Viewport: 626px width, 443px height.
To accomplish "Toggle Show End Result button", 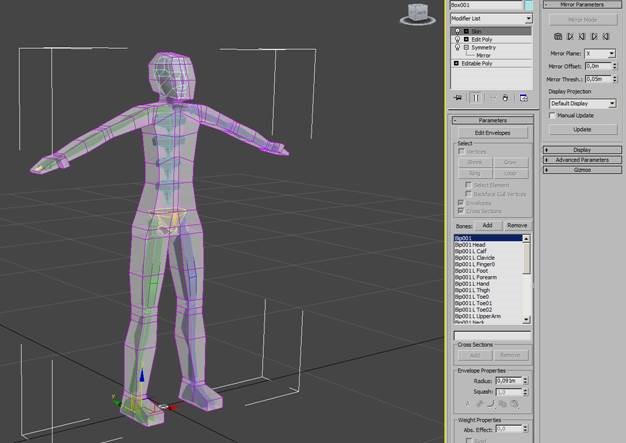I will 475,98.
